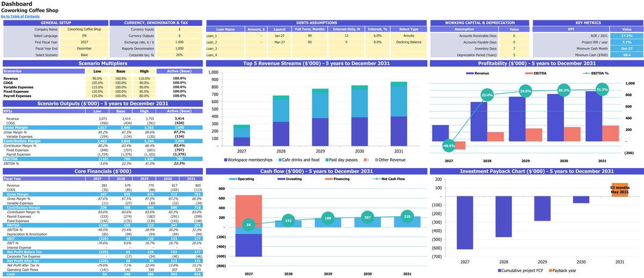Select the Currency Inputs value cell
The image size is (644, 278).
coord(179,29)
